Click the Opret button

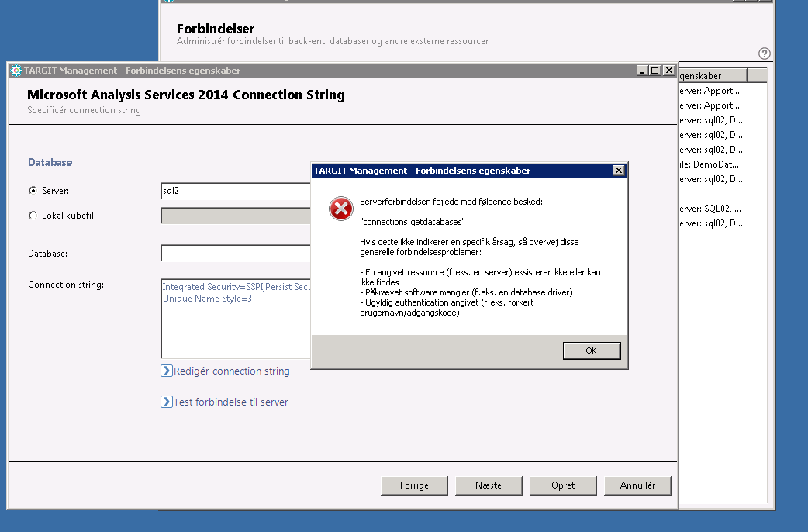tap(563, 485)
